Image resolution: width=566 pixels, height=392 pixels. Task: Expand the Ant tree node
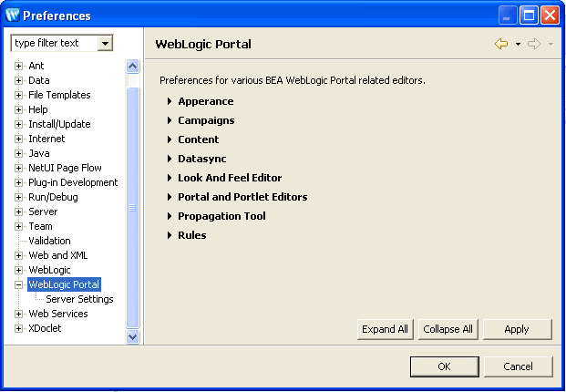click(x=18, y=66)
